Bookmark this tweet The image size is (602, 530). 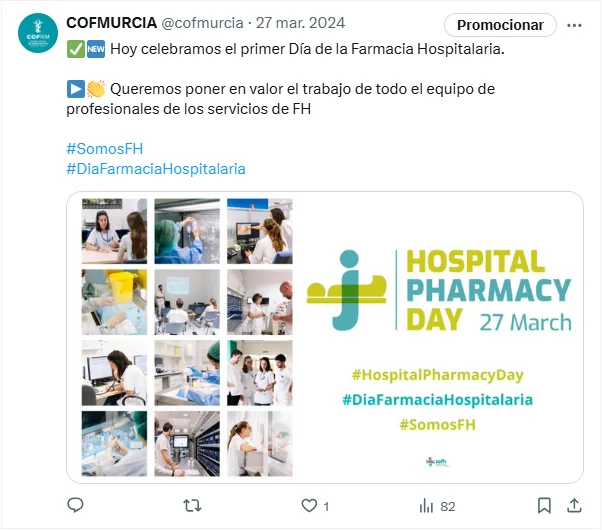tap(544, 505)
